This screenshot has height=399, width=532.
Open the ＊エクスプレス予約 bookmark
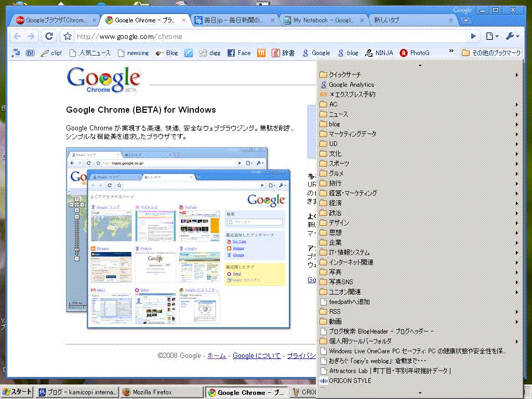coord(419,95)
